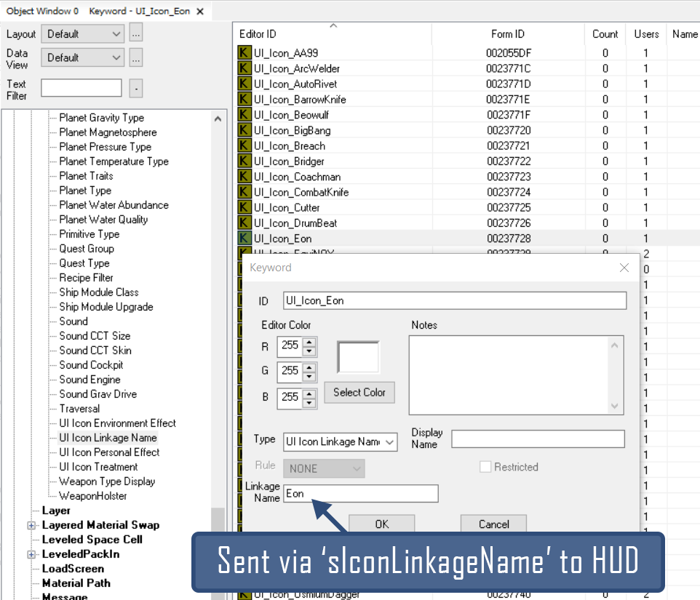
Task: Click the small button next to Text Filter
Action: [x=135, y=89]
